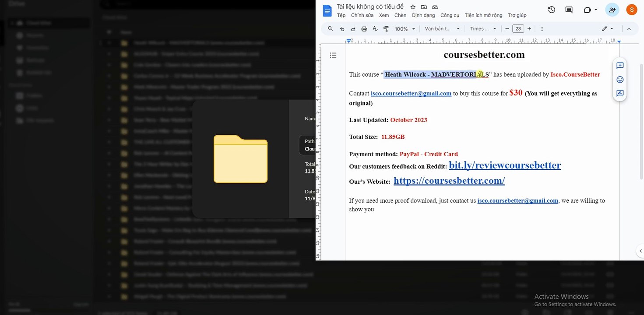
Task: Open the Tệp menu
Action: 341,15
